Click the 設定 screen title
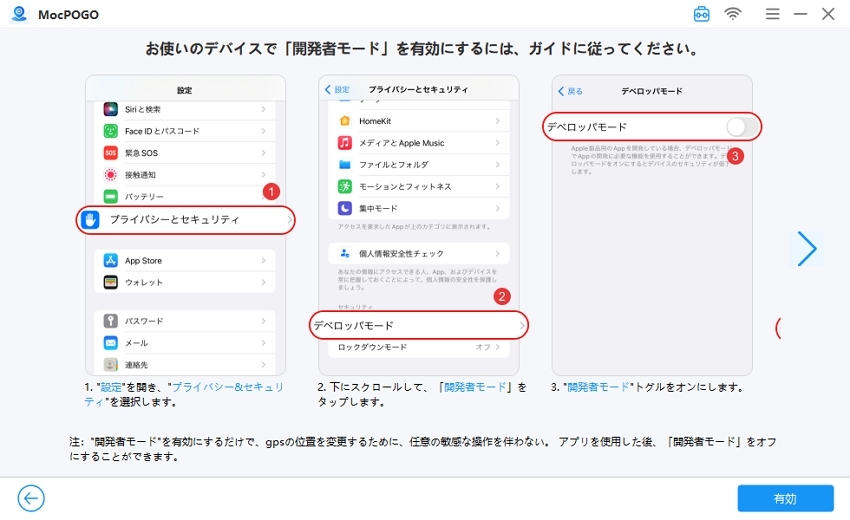Screen dimensions: 850x520 [184, 90]
